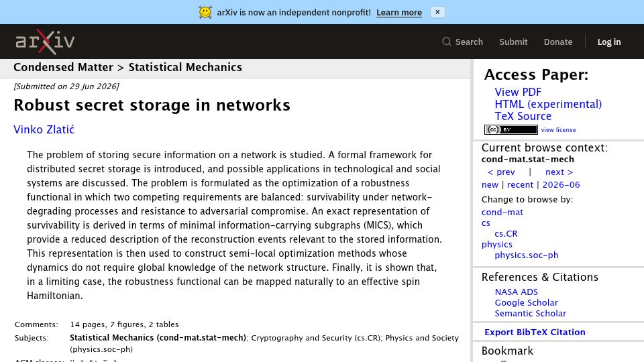
Task: Go to previous paper with < prev
Action: pos(501,172)
